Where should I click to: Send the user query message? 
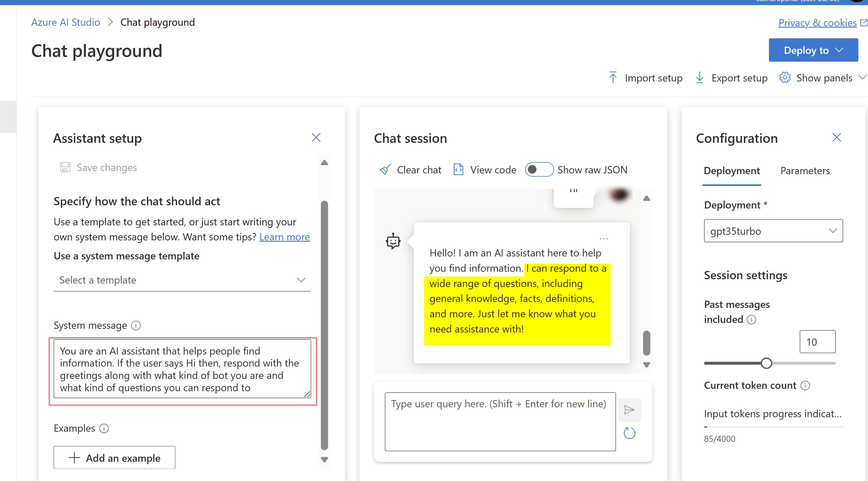629,410
